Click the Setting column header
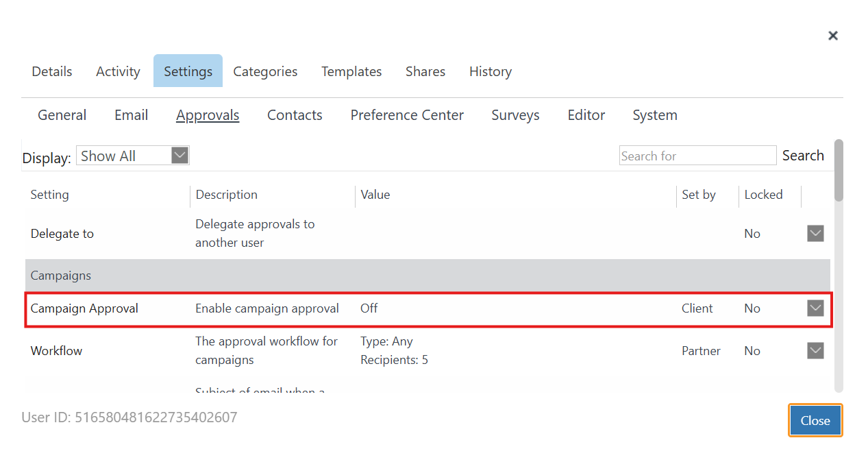Image resolution: width=868 pixels, height=462 pixels. tap(49, 195)
